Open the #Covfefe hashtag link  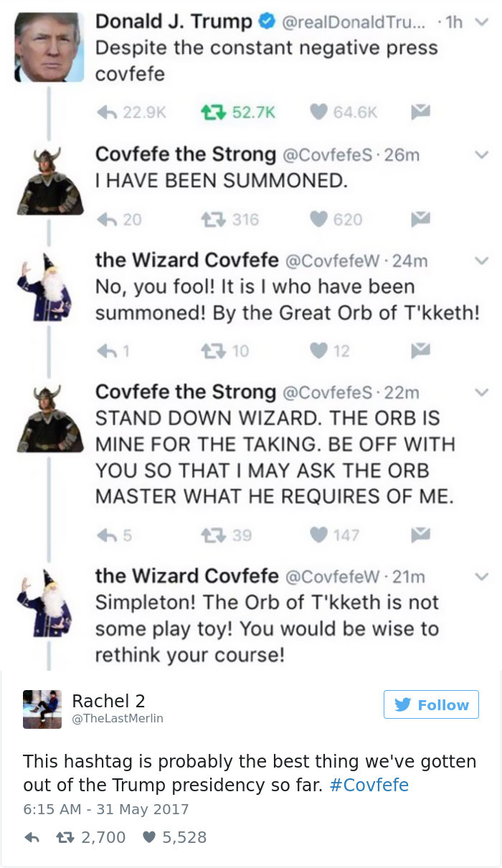(369, 785)
